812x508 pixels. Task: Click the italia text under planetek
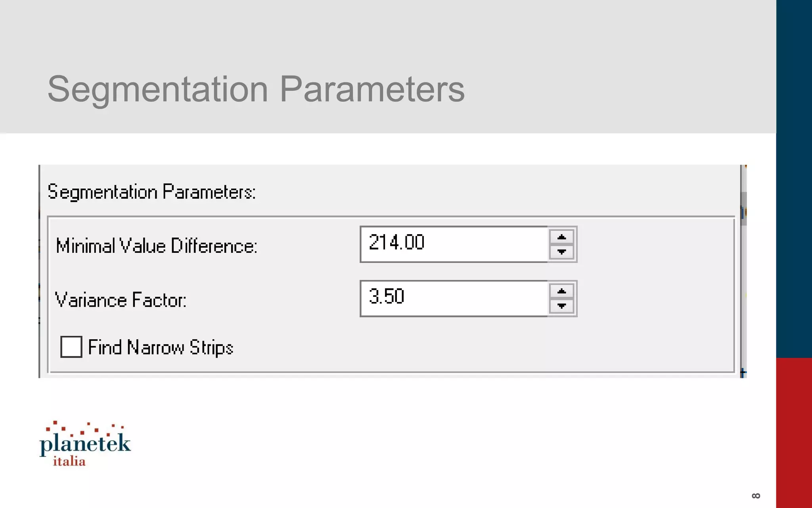[69, 462]
